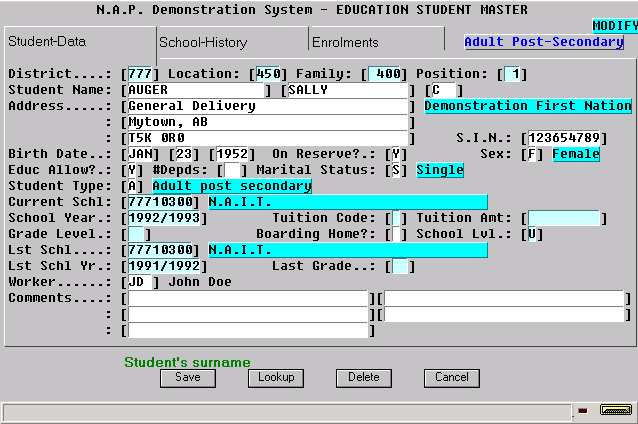Click the Boarding Home flag field

(395, 234)
